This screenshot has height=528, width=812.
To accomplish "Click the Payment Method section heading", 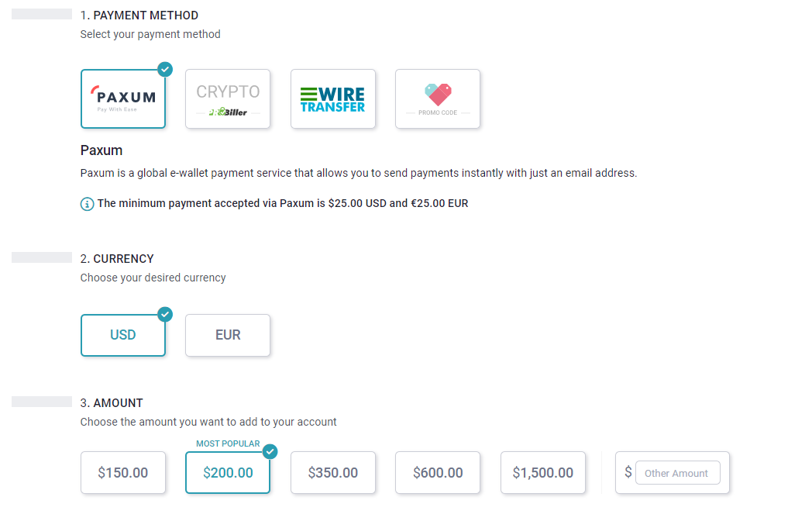I will pos(139,16).
